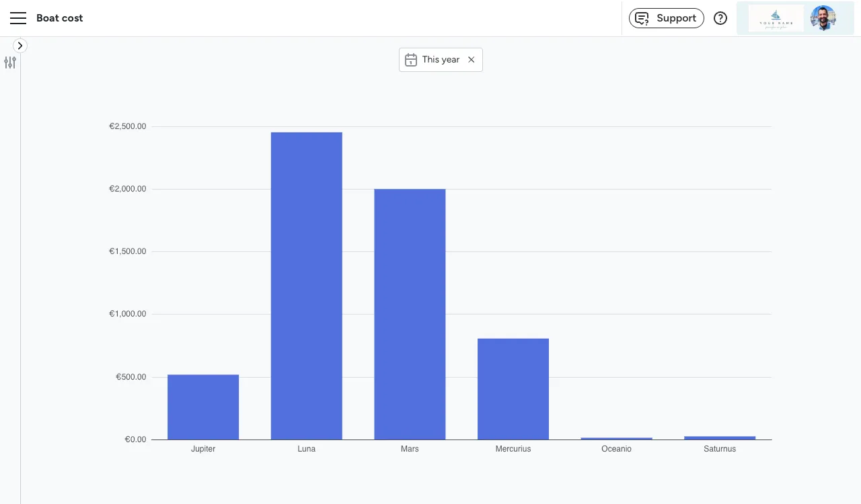Click the Boat cost page title
This screenshot has height=504, width=861.
[x=59, y=18]
